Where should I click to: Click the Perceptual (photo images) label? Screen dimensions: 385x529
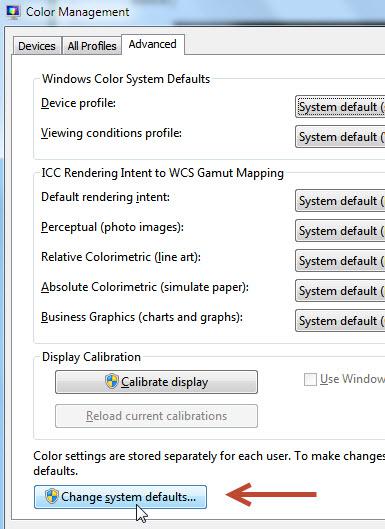point(112,227)
